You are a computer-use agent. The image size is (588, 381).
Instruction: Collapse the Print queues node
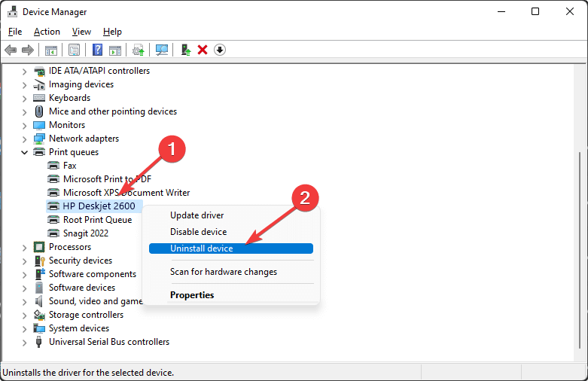(x=24, y=152)
